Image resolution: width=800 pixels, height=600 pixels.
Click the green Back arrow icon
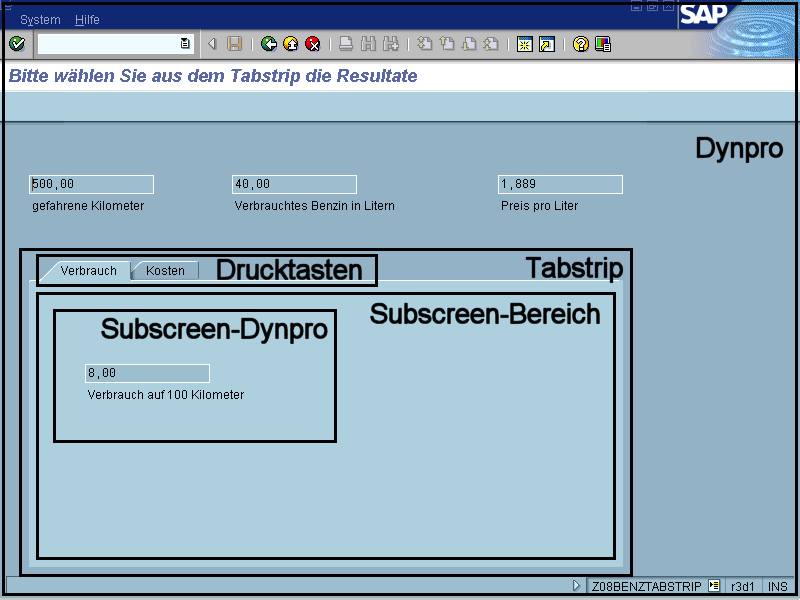(x=268, y=43)
